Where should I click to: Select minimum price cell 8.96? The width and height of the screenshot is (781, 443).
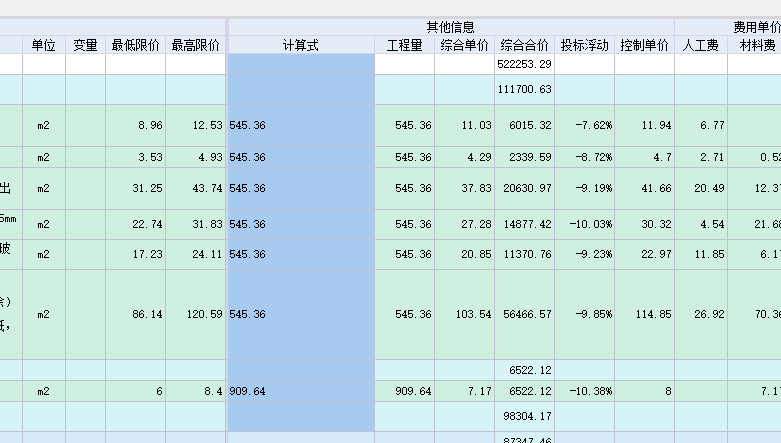(135, 125)
